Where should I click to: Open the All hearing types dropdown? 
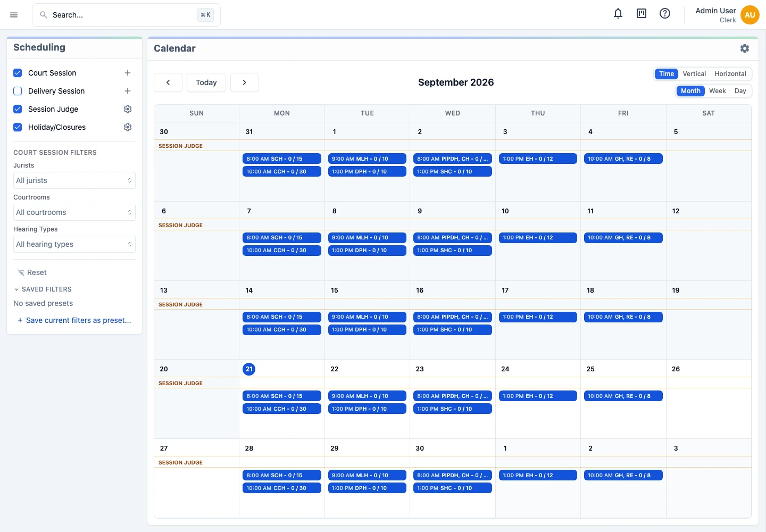click(74, 244)
